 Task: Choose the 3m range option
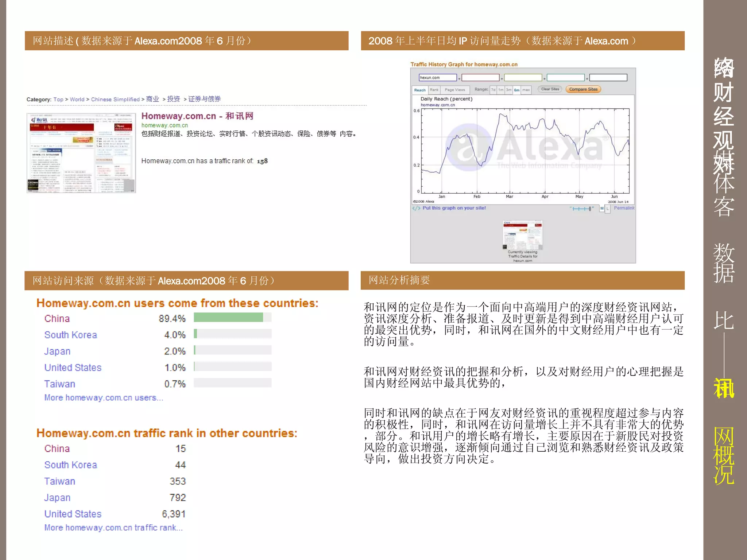pos(509,90)
